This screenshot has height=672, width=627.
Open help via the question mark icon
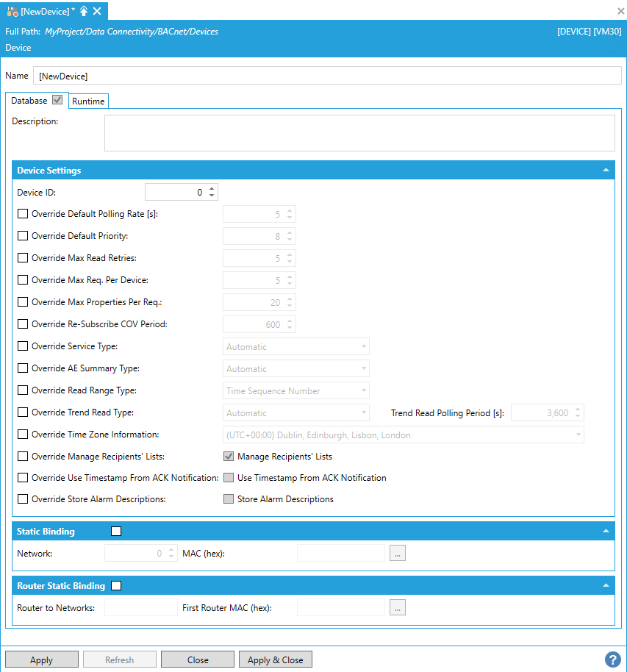612,660
